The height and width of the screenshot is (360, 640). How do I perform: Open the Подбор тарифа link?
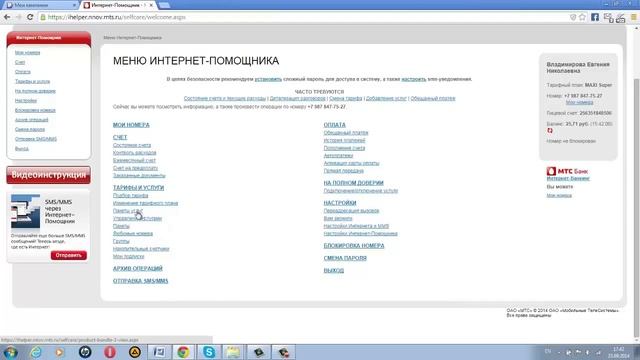click(x=131, y=196)
